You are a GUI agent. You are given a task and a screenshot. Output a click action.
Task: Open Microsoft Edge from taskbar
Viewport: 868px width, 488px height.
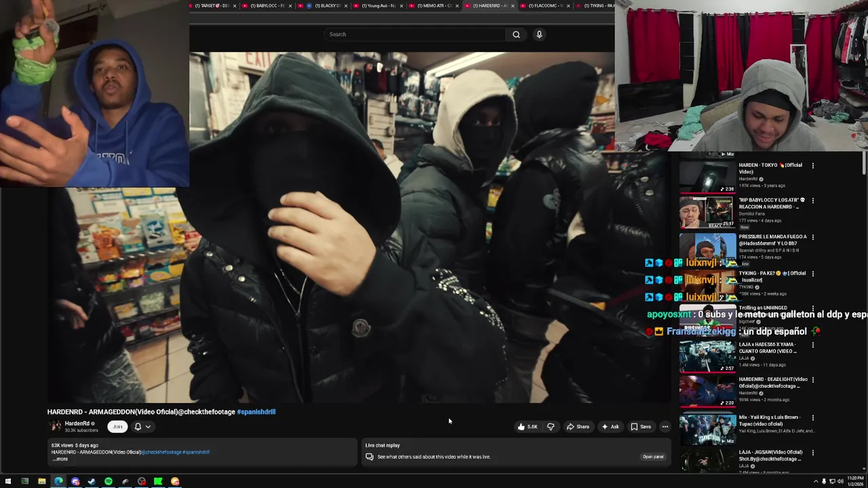pyautogui.click(x=58, y=482)
